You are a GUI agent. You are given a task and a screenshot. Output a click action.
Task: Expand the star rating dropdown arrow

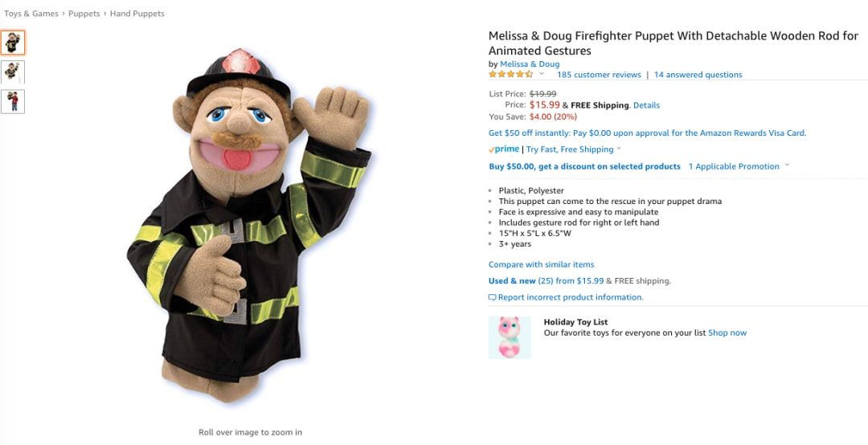click(x=542, y=74)
